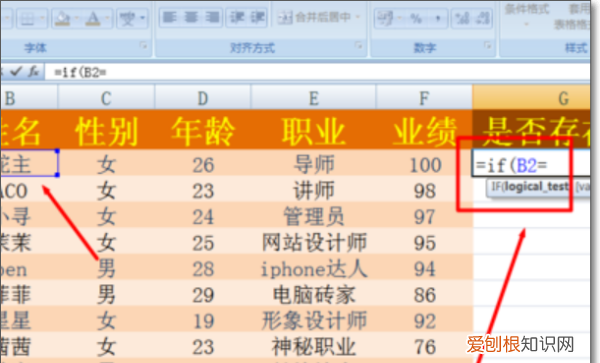Open the merge and center dropdown arrow
600x363 pixels.
point(358,17)
